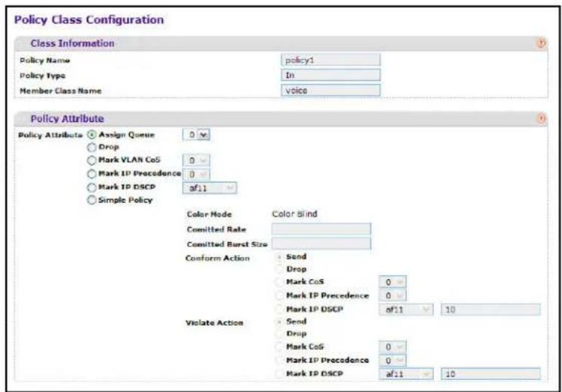This screenshot has height=392, width=562.
Task: Click the Committed Burst Size input field
Action: (321, 244)
